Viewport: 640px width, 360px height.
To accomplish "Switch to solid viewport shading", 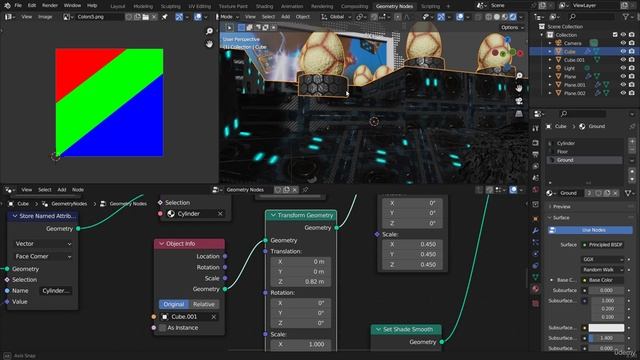I will pos(497,17).
